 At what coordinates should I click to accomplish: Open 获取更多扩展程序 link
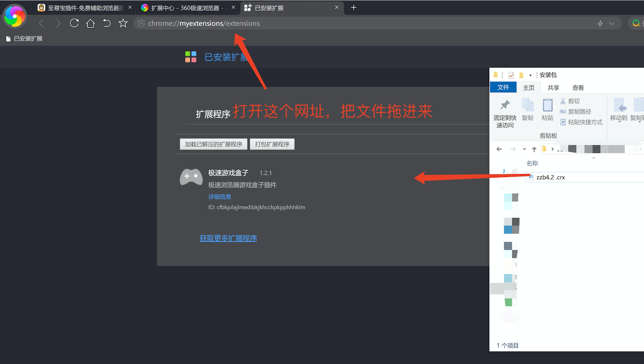[228, 238]
